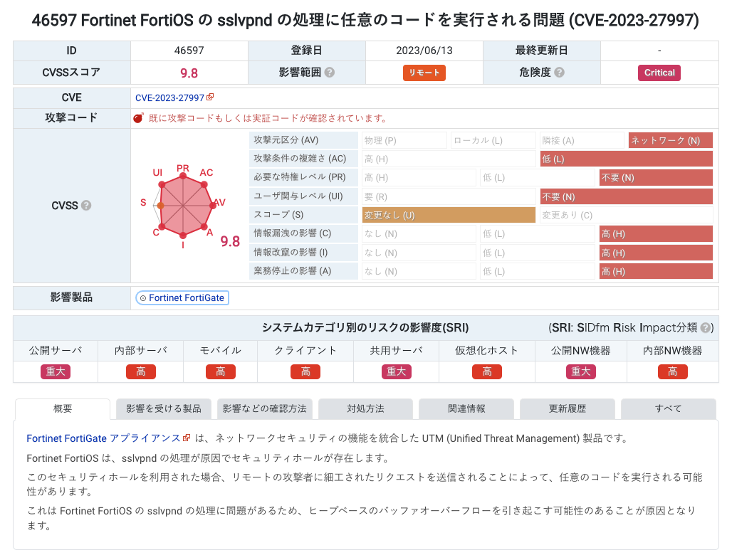Open the 関連情報 tab

466,409
